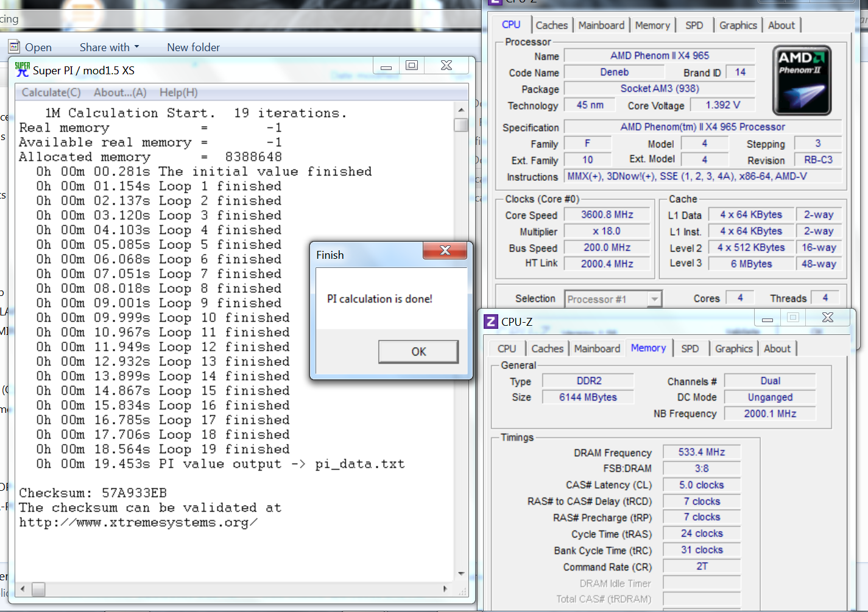
Task: Click the Super PI horizontal scrollbar thumb
Action: pos(38,589)
